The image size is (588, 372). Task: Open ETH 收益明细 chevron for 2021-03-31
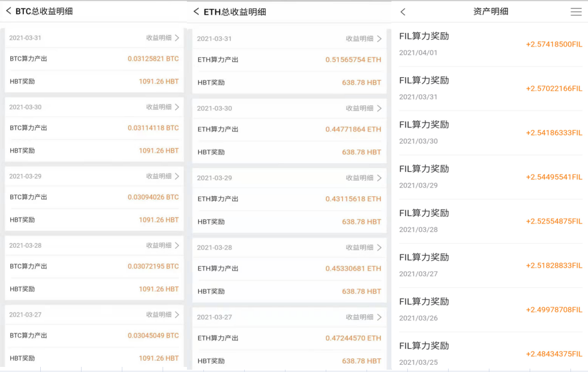tap(379, 39)
